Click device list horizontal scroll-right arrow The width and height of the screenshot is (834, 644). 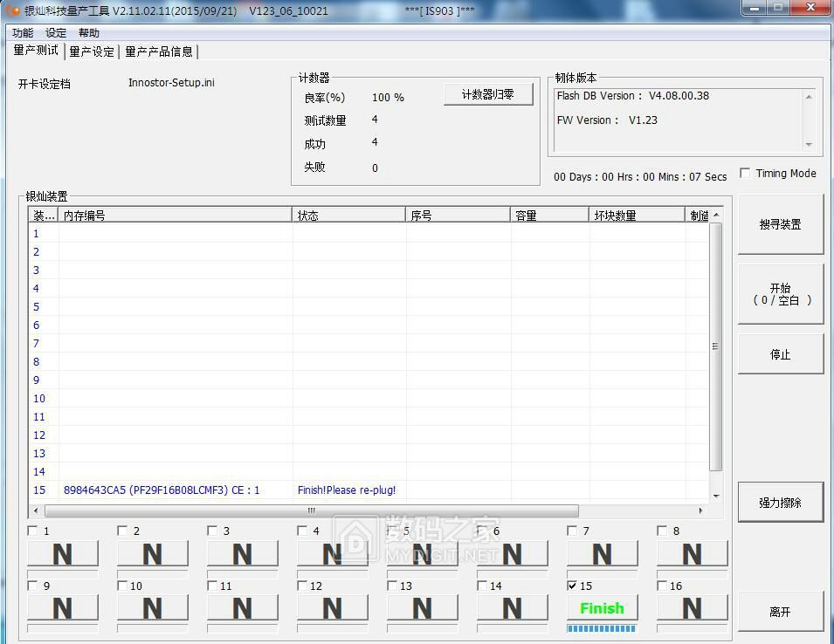click(700, 510)
